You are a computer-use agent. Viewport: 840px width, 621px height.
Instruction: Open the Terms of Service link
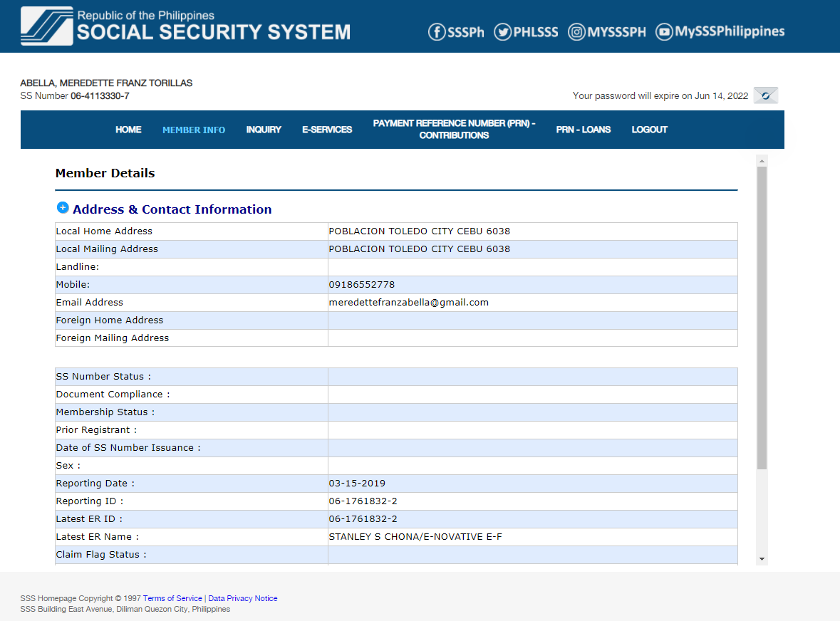172,598
